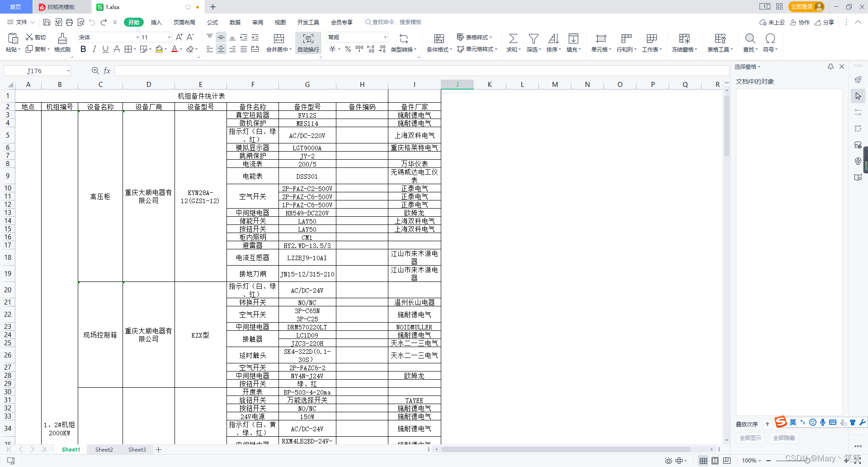Activate the format painter (格式刷)
This screenshot has height=467, width=868.
tap(62, 43)
